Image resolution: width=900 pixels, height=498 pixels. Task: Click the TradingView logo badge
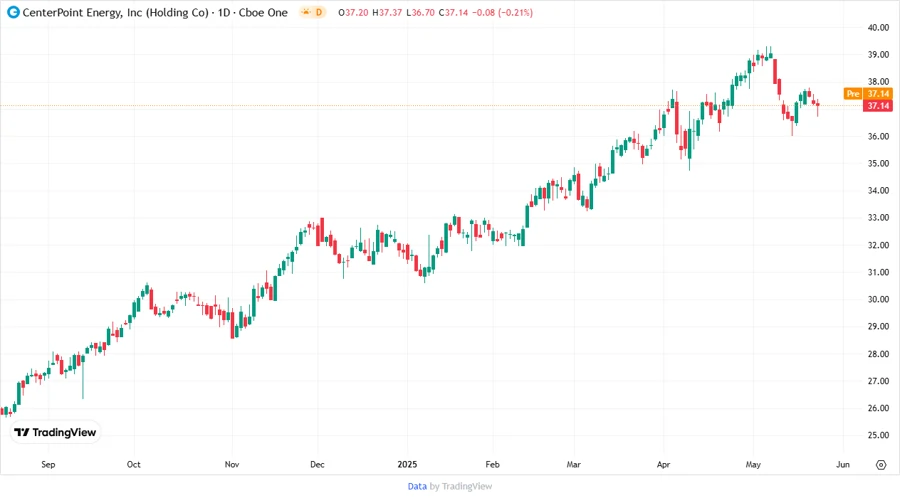56,433
